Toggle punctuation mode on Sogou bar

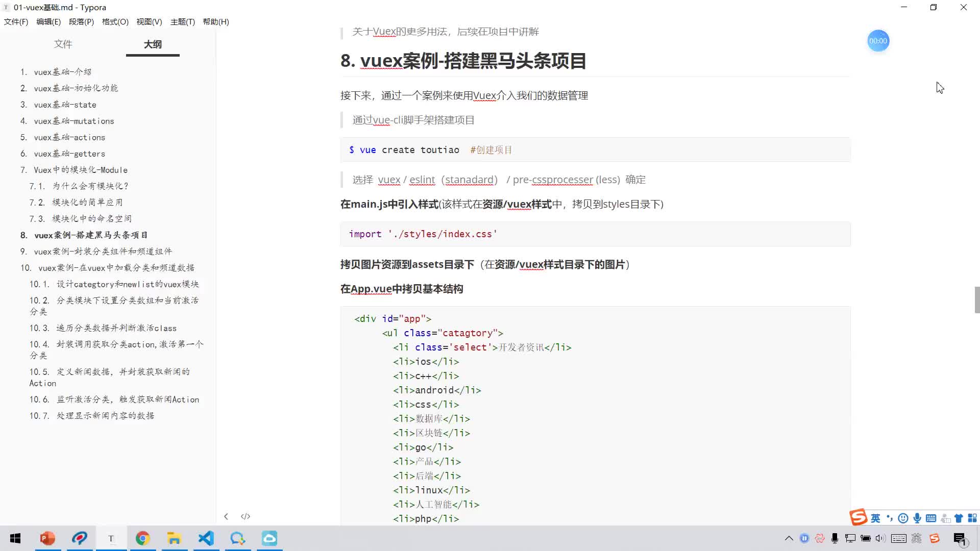coord(890,518)
